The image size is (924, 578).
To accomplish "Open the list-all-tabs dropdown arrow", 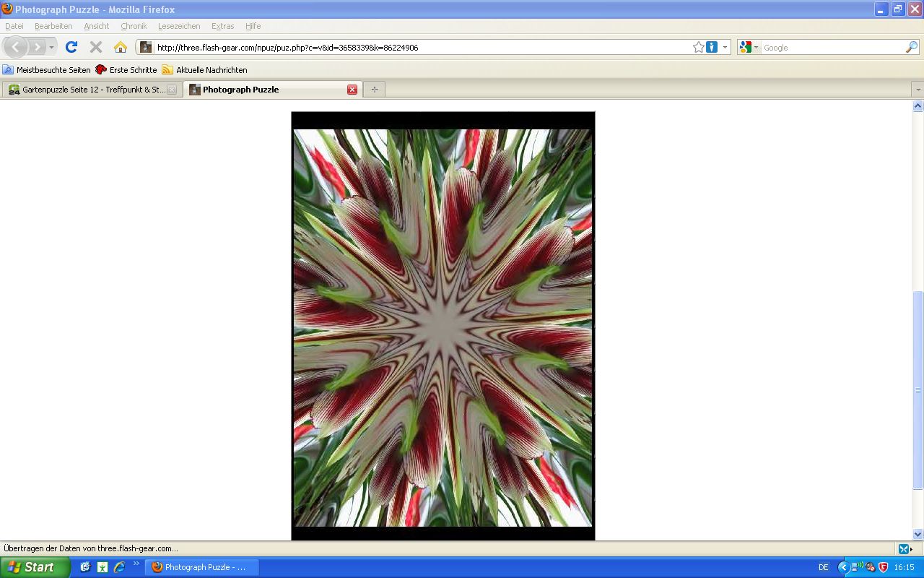I will coord(918,90).
